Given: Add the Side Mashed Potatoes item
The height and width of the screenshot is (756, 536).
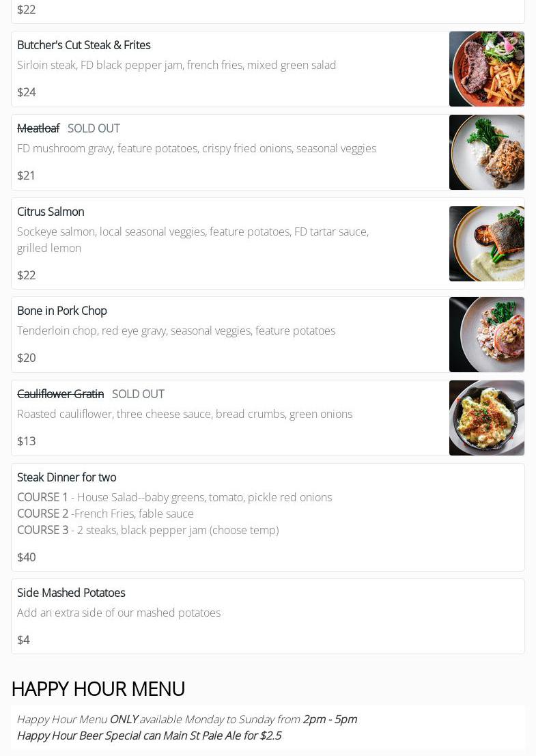Looking at the screenshot, I should [x=71, y=593].
